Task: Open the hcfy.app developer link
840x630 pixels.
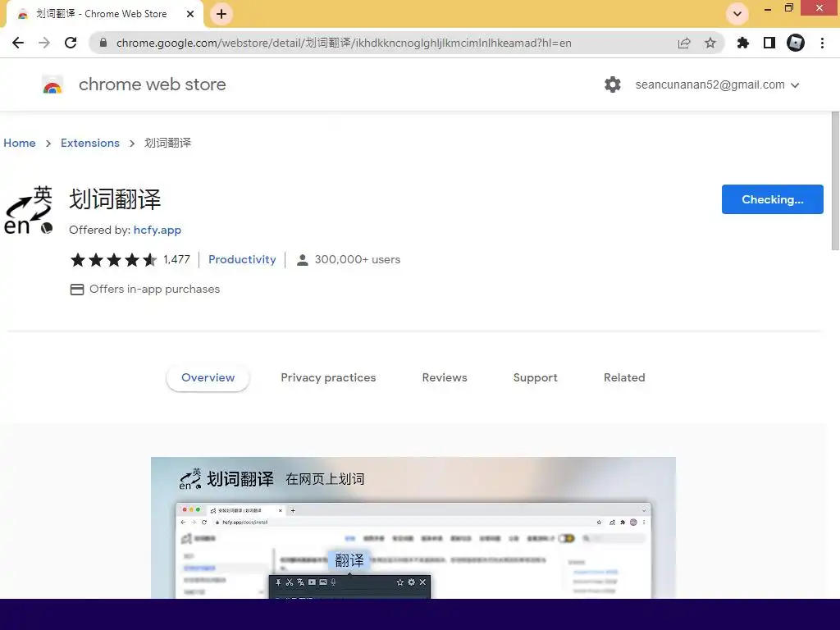Action: (x=157, y=230)
